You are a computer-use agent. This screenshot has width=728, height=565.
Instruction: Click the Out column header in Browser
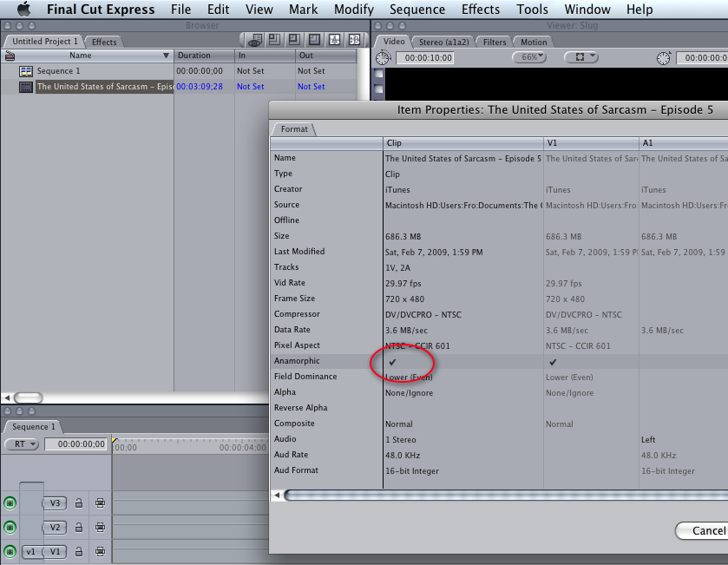(326, 56)
